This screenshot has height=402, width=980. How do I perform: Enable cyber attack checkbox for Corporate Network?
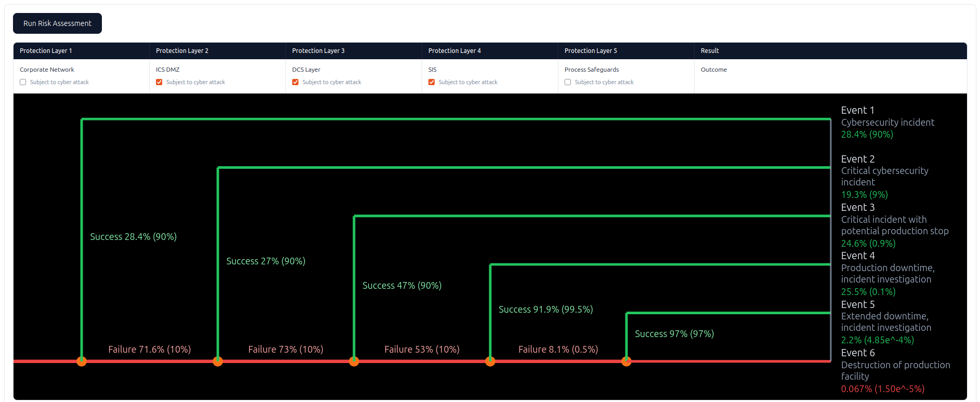coord(23,82)
